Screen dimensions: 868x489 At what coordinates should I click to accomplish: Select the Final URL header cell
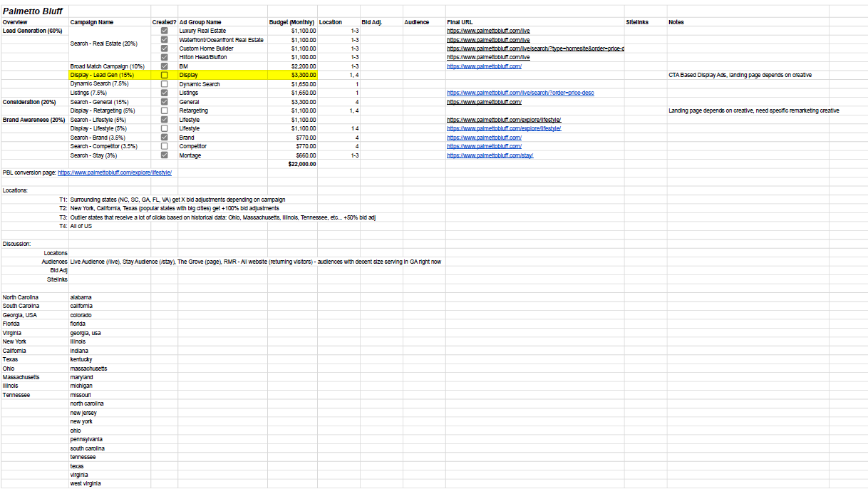pyautogui.click(x=534, y=22)
